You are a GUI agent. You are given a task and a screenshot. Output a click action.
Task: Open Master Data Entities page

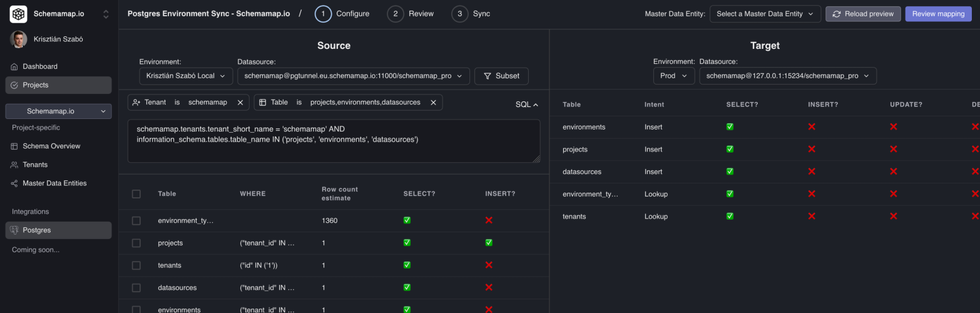[x=58, y=183]
